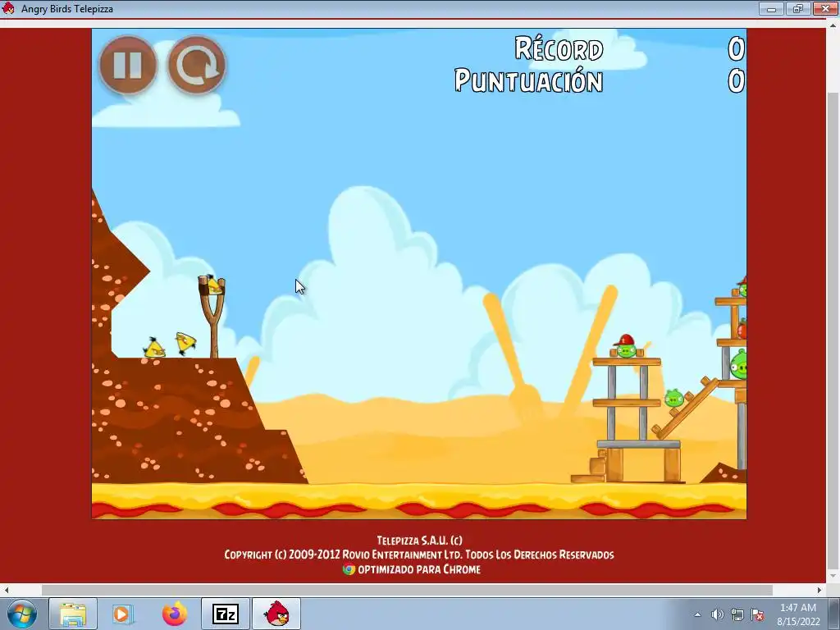Click the vertical scrollbar down arrow
The height and width of the screenshot is (630, 840).
pyautogui.click(x=833, y=577)
